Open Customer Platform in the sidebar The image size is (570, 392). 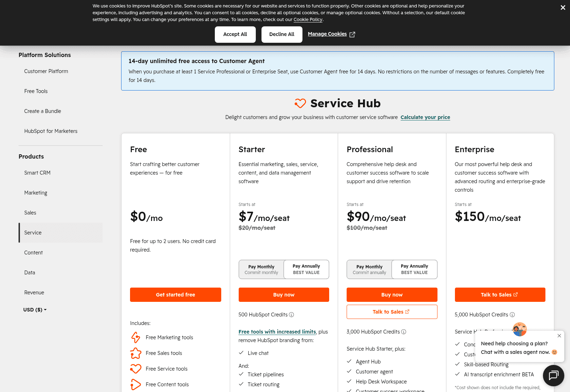tap(46, 71)
